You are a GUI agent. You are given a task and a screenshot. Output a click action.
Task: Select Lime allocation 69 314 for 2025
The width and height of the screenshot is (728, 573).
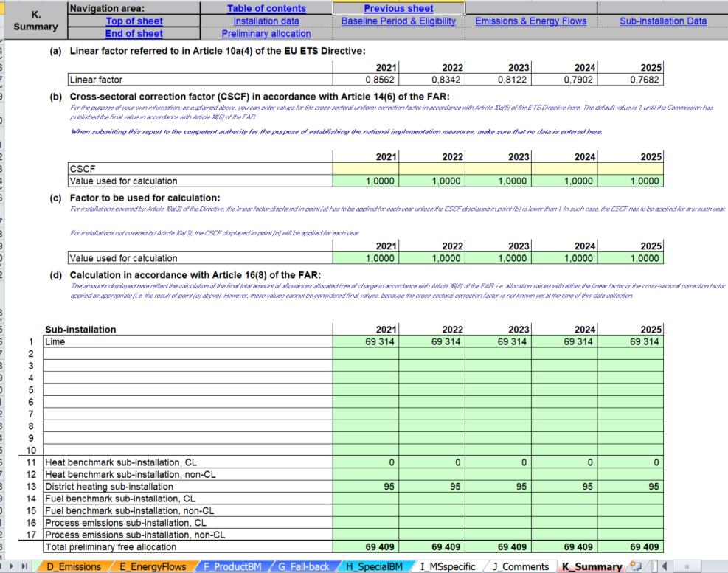[631, 341]
